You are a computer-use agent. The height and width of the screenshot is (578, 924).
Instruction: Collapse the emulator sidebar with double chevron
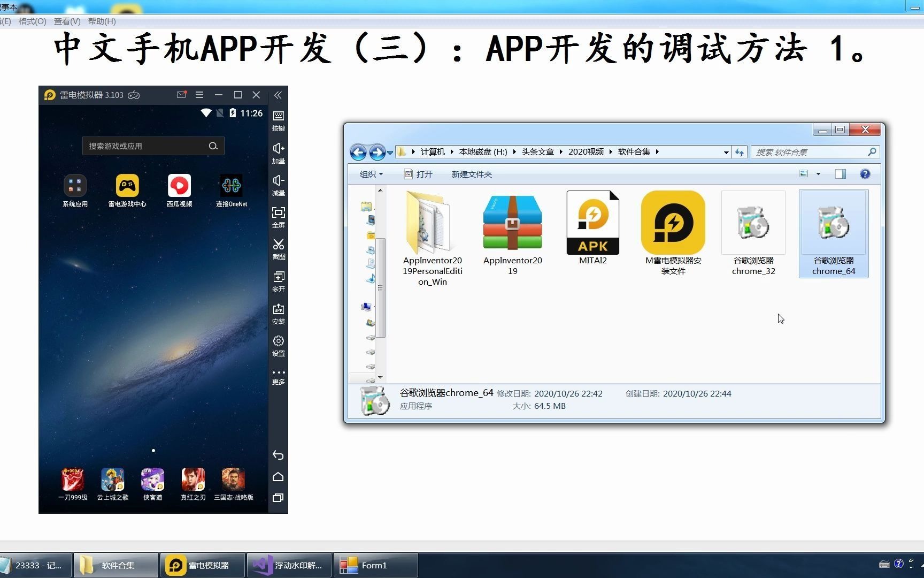(278, 95)
